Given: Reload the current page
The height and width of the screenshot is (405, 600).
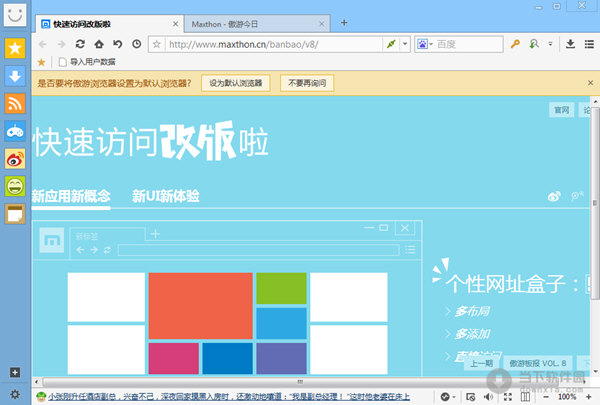Looking at the screenshot, I should tap(80, 44).
